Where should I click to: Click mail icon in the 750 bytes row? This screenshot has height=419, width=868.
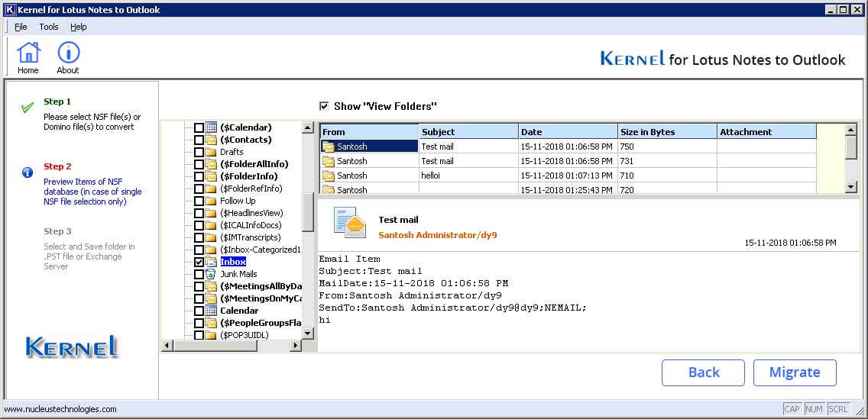point(329,147)
